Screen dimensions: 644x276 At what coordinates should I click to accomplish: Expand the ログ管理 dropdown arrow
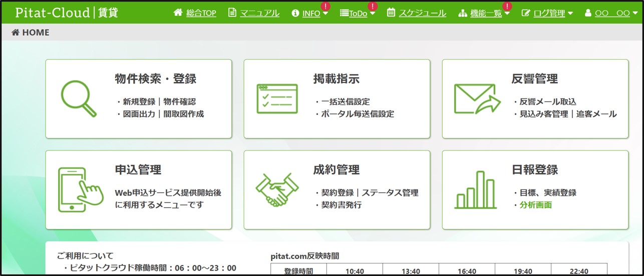[x=570, y=14]
